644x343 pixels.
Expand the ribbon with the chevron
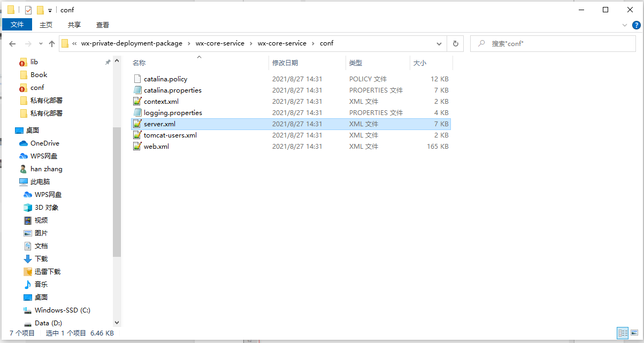coord(624,25)
